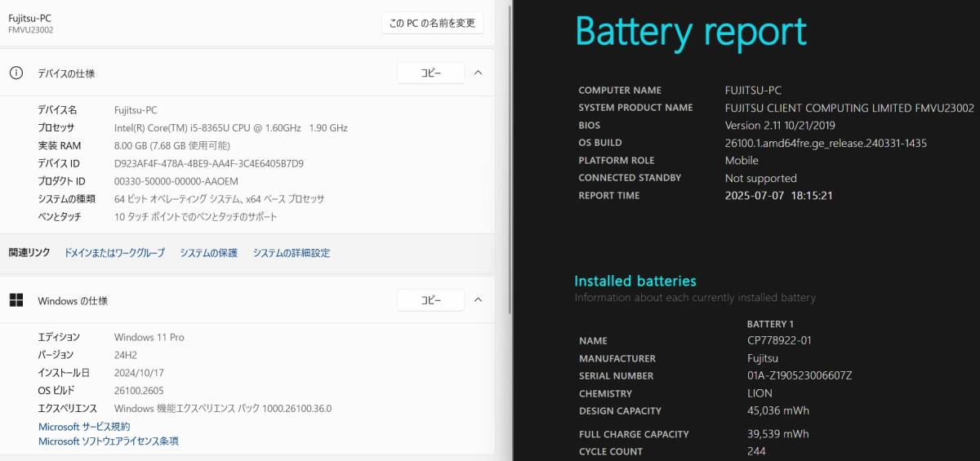Copy device specifications with the コピー button
Screen dimensions: 980x461
[x=430, y=73]
